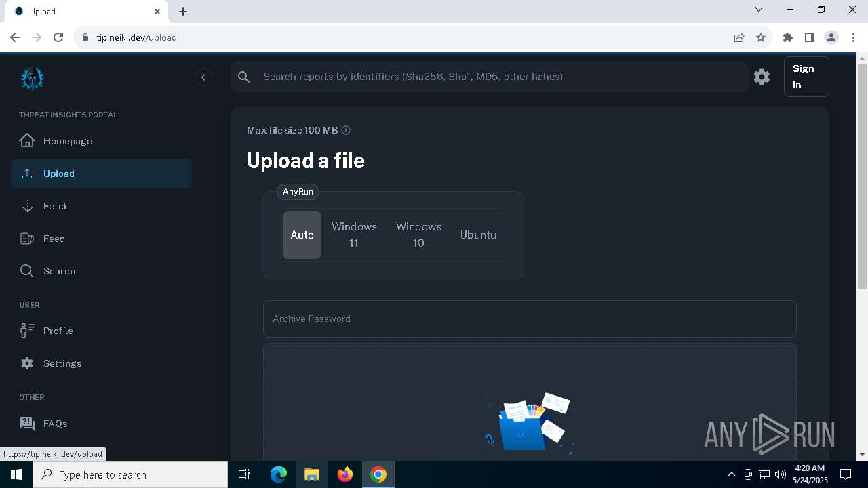Click the browser forward arrow
This screenshot has width=868, height=488.
(37, 37)
